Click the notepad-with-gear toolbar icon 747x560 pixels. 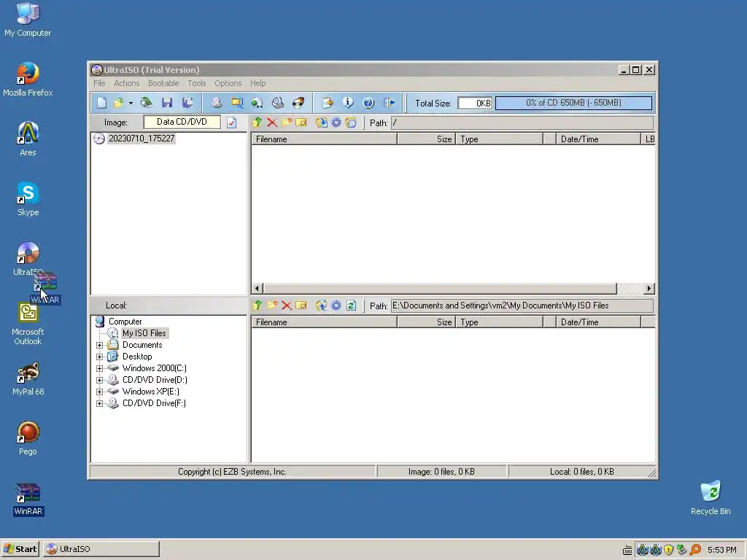328,103
